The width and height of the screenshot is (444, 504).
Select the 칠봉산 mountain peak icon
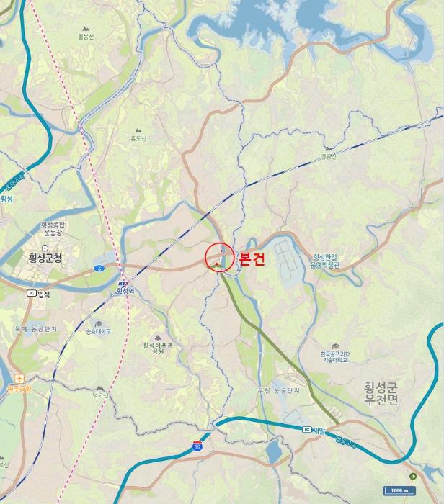click(x=85, y=29)
